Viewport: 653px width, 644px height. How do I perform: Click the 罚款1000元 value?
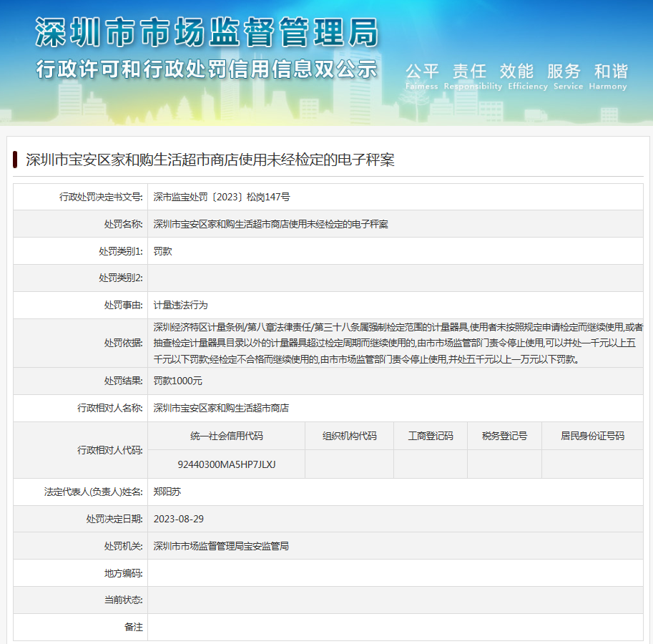[178, 381]
